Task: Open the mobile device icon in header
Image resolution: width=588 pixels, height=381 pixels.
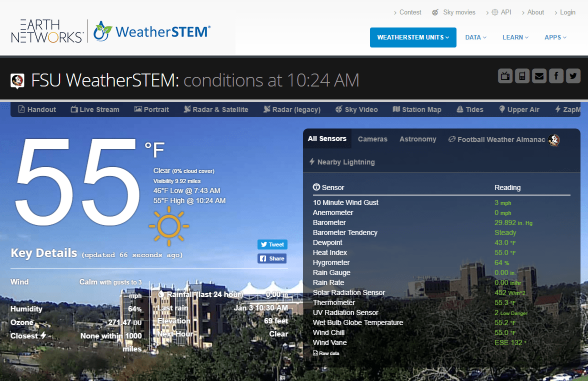Action: click(x=522, y=76)
